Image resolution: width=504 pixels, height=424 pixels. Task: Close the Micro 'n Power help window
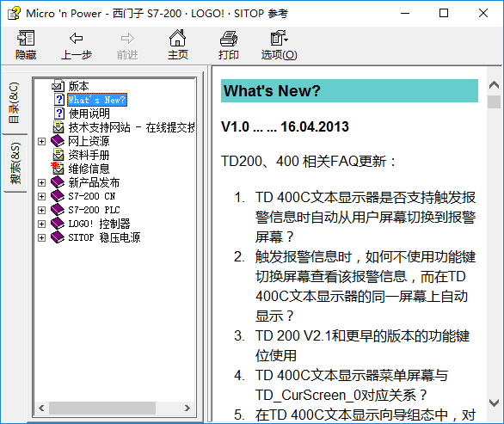[483, 13]
